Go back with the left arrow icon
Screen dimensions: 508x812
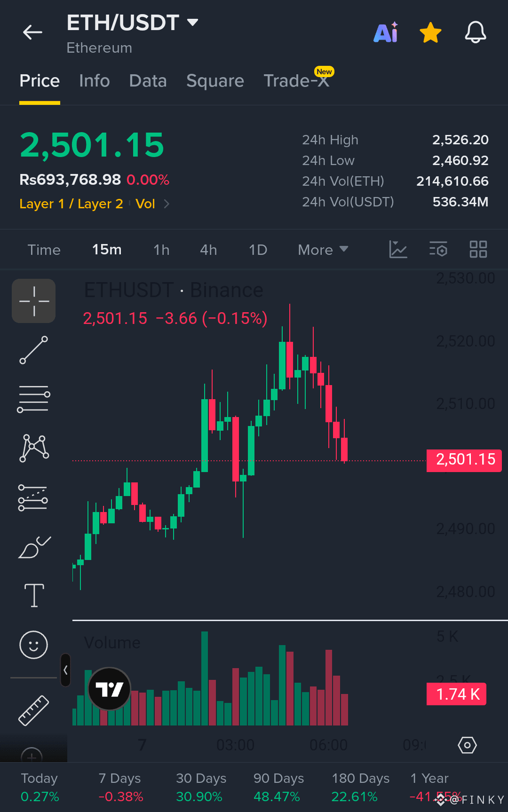(x=32, y=32)
